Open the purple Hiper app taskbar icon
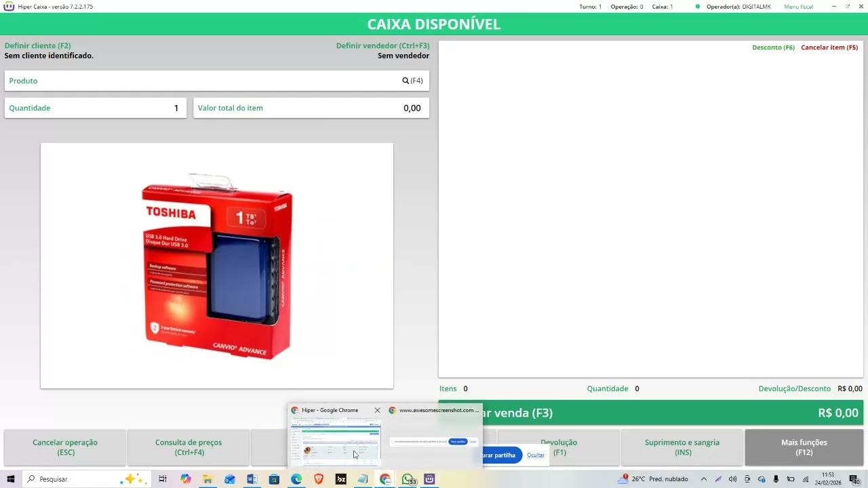Image resolution: width=868 pixels, height=488 pixels. (429, 479)
